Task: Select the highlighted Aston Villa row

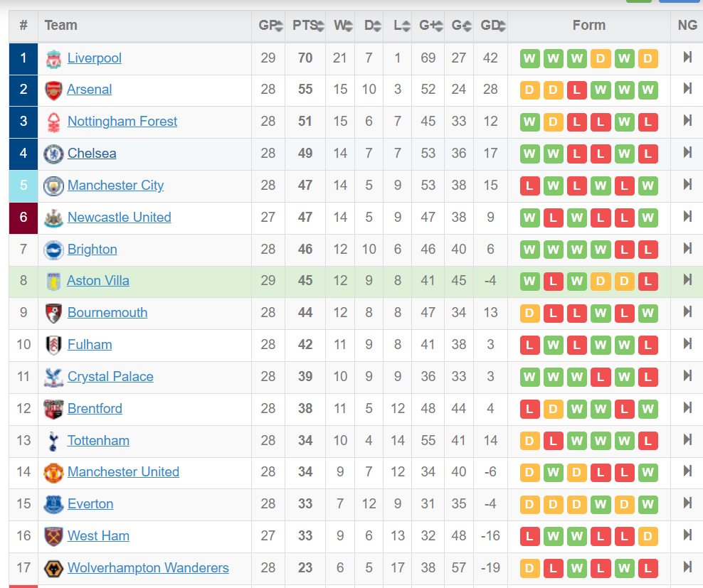Action: point(356,282)
